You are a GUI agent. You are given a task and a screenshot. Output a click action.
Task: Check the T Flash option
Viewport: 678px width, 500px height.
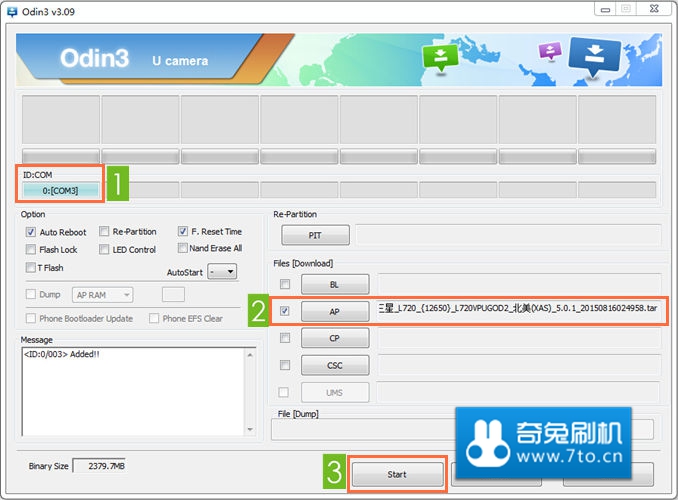pos(31,267)
